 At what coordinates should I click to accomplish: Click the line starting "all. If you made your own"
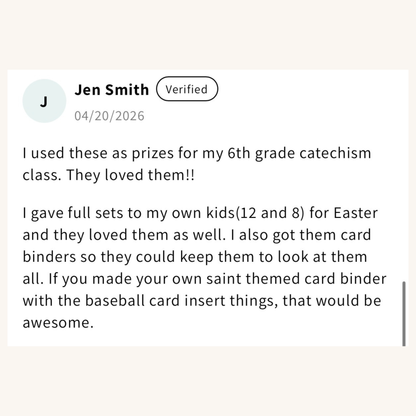point(205,279)
